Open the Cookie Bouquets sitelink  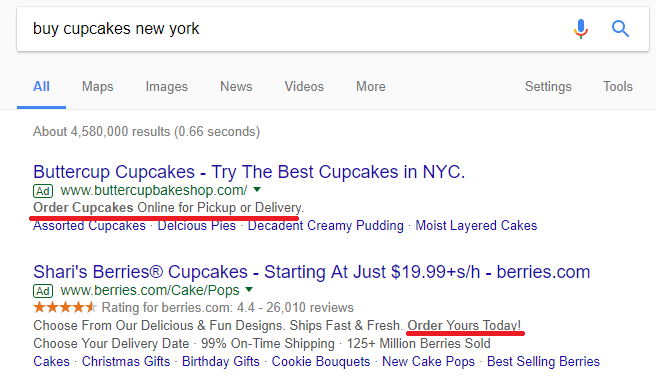point(321,361)
